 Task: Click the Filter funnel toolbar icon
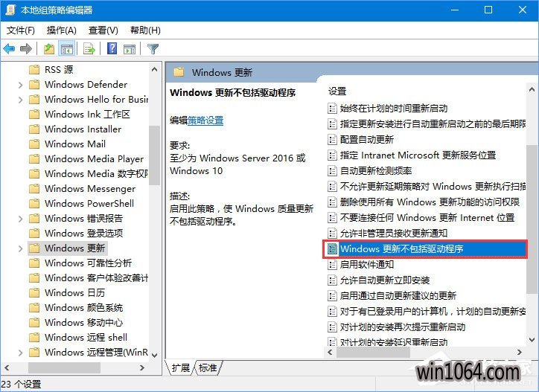[x=153, y=49]
